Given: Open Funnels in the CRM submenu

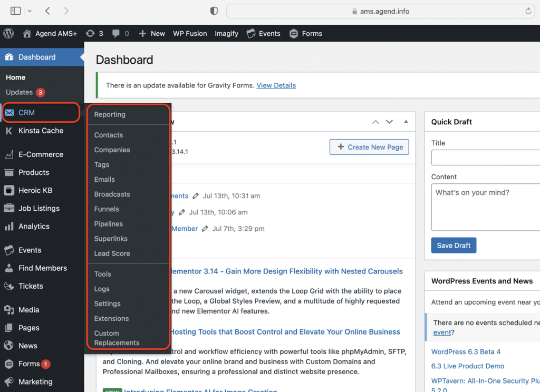Looking at the screenshot, I should click(107, 209).
